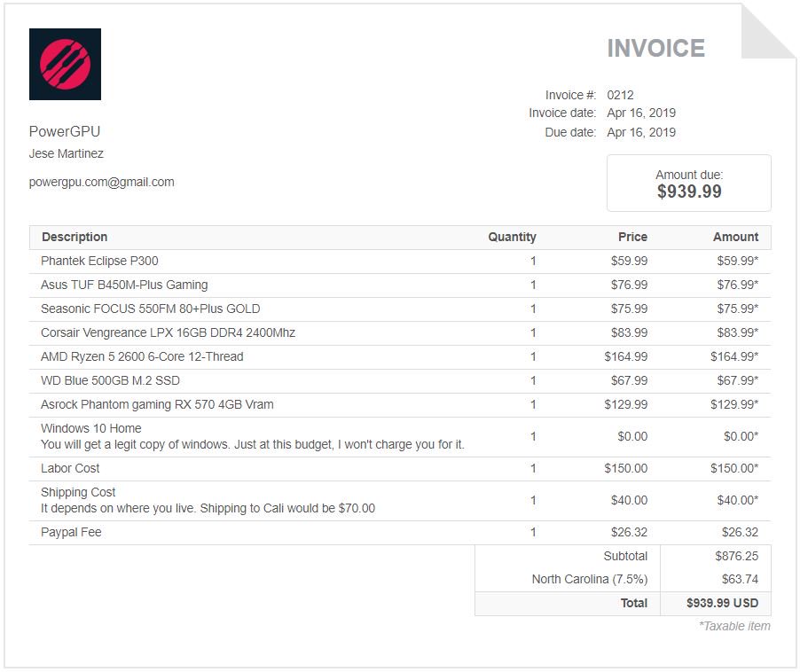
Task: Select Asus TUF B450M-Plus Gaming row
Action: tap(400, 285)
